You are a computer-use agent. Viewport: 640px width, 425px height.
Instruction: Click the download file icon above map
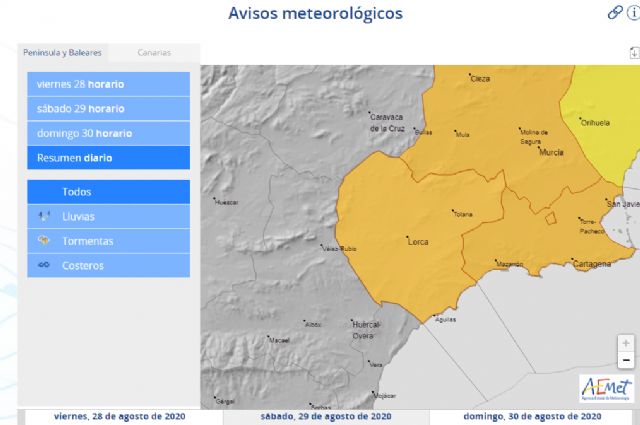632,53
